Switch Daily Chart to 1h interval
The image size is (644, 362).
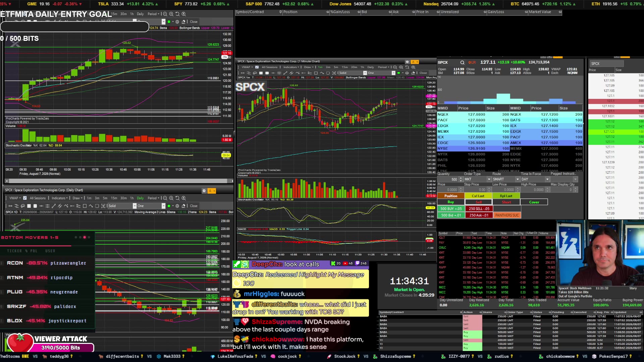pyautogui.click(x=132, y=198)
